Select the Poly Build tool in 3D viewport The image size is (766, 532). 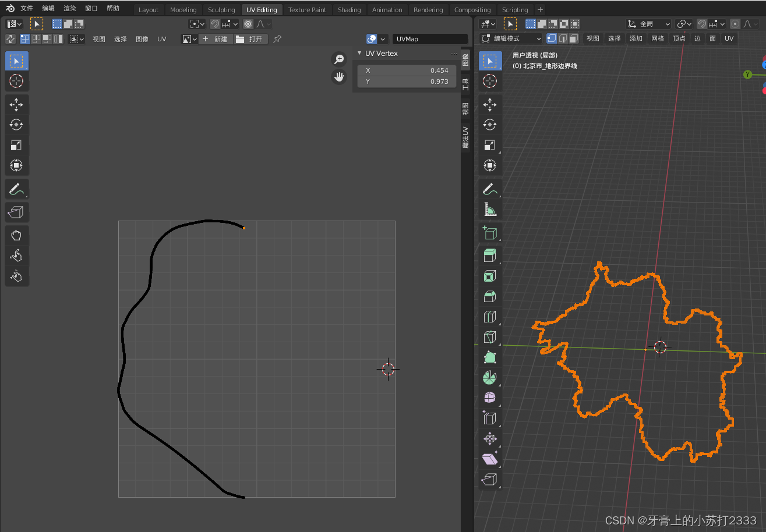[490, 357]
